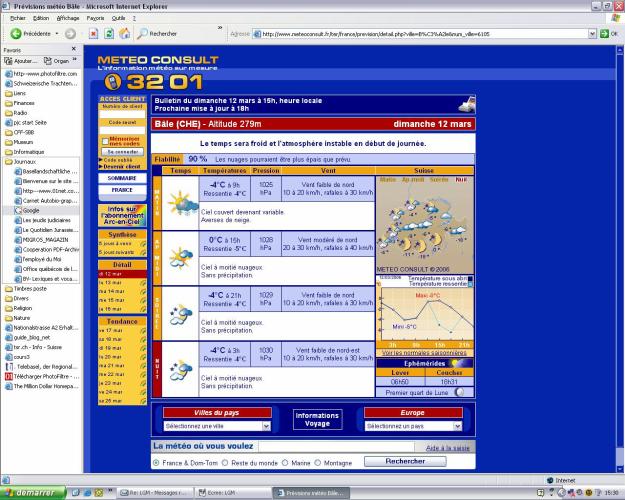
Task: Click the Numéro de client input field
Action: click(122, 114)
